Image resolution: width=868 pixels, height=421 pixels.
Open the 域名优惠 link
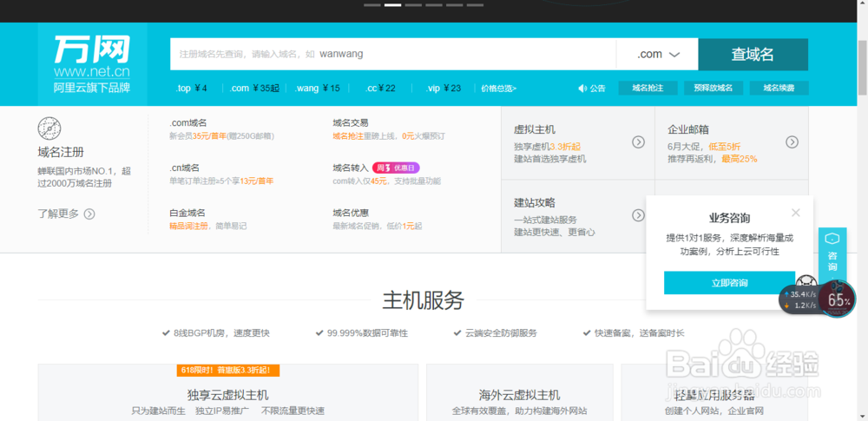(351, 213)
